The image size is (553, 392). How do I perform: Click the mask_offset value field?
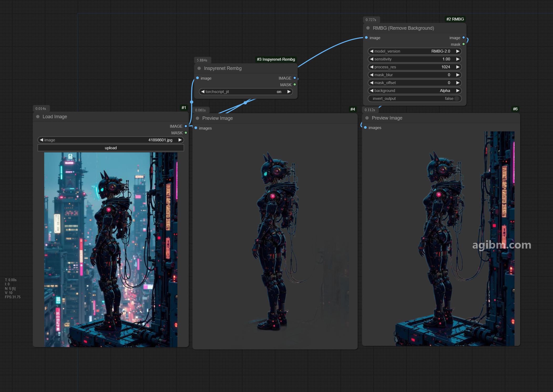coord(414,83)
